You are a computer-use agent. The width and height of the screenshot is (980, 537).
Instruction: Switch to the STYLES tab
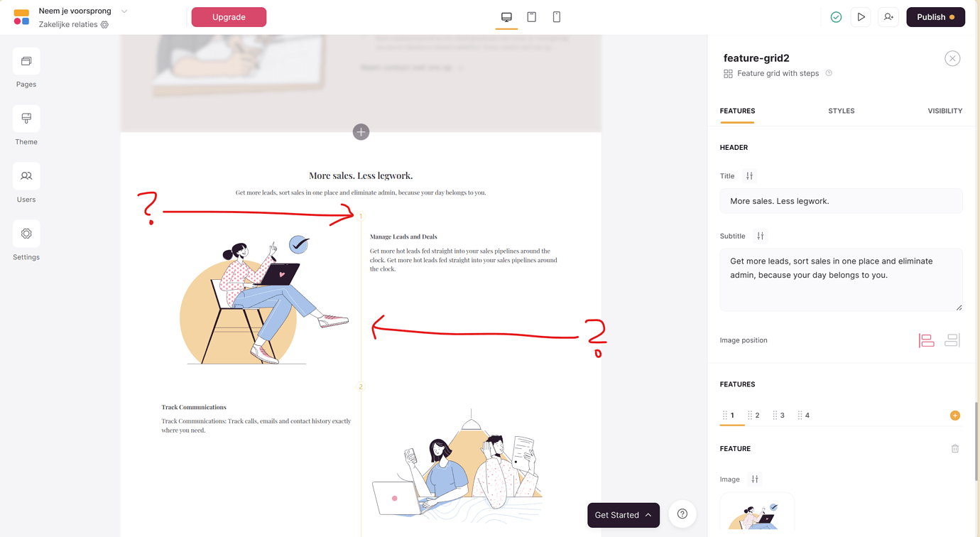point(842,111)
